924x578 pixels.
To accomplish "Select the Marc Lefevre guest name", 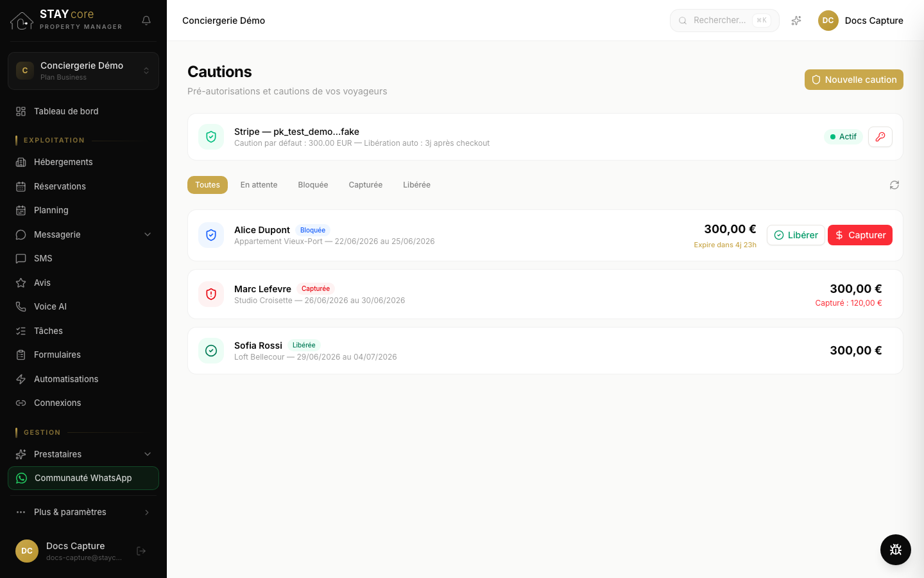I will click(262, 289).
